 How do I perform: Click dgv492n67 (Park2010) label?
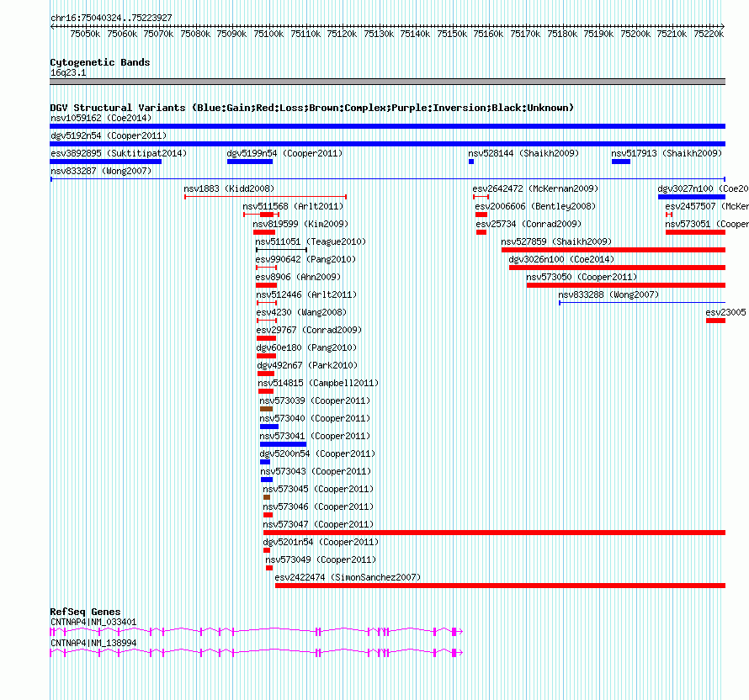point(308,365)
